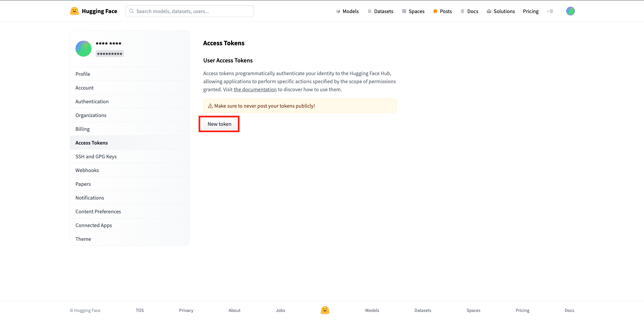Click the 'Hugging Face' brand text in header
This screenshot has height=322, width=644.
click(x=99, y=11)
